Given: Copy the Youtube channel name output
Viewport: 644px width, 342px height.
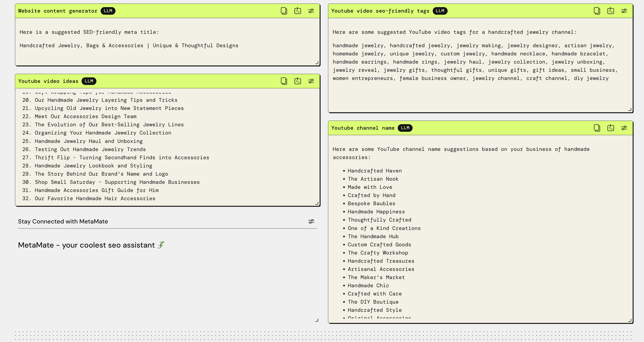Looking at the screenshot, I should pyautogui.click(x=597, y=128).
